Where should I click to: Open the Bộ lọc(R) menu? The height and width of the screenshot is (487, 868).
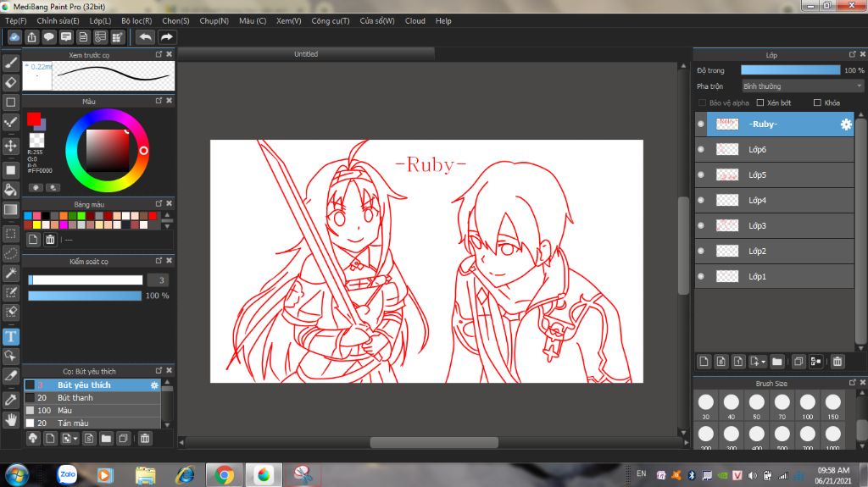pos(136,21)
